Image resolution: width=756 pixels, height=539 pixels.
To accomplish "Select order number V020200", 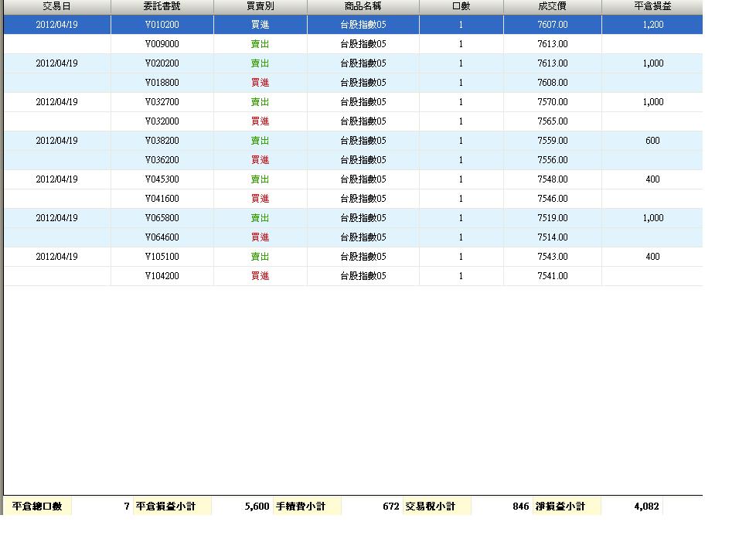I will point(162,63).
